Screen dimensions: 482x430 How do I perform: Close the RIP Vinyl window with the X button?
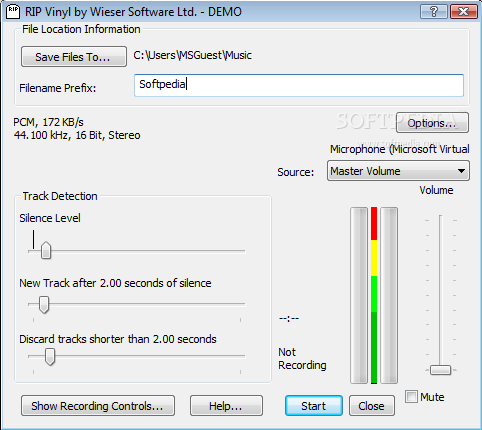coord(464,12)
